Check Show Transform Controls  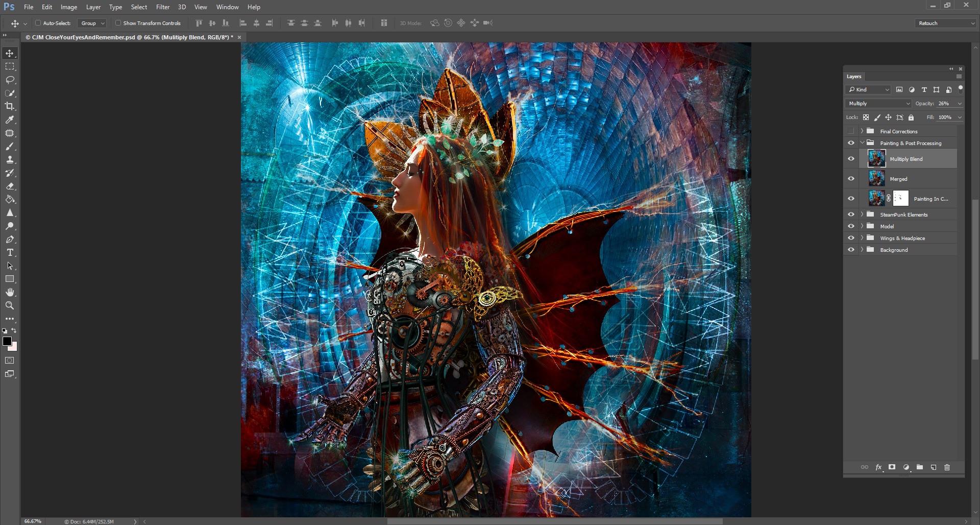click(x=118, y=23)
